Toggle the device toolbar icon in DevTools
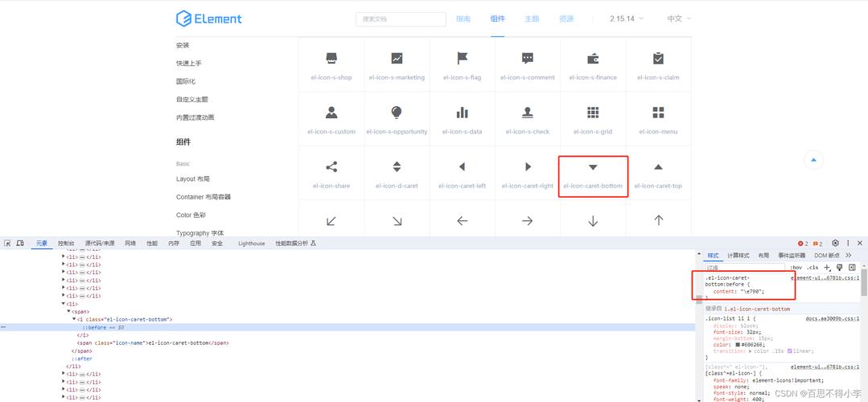 (20, 244)
